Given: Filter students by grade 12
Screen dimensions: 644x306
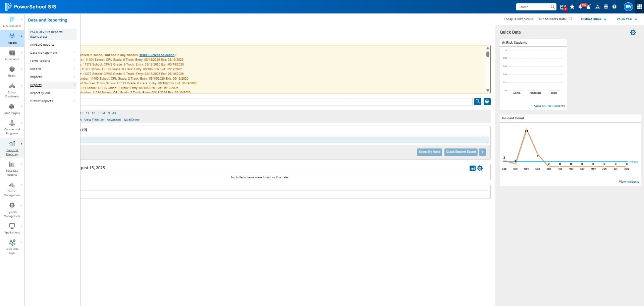Looking at the screenshot, I should [93, 113].
